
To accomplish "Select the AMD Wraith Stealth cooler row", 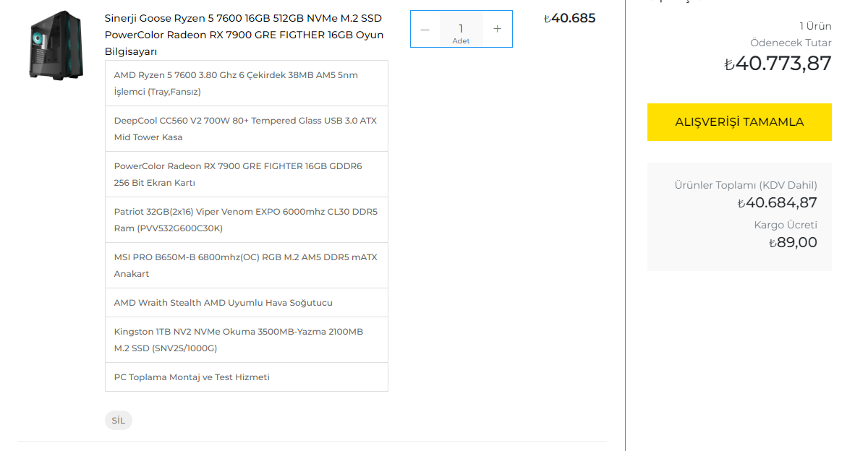I will (x=247, y=303).
